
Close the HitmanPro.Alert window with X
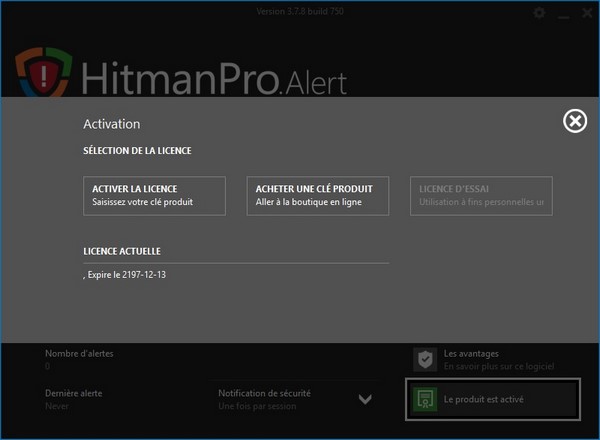(587, 13)
